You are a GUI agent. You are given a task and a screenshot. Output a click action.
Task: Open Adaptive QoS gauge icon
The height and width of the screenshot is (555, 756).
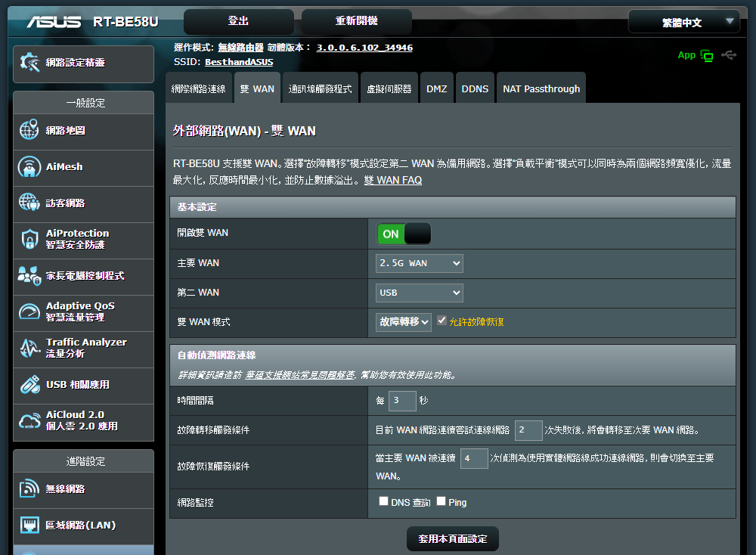[x=29, y=312]
